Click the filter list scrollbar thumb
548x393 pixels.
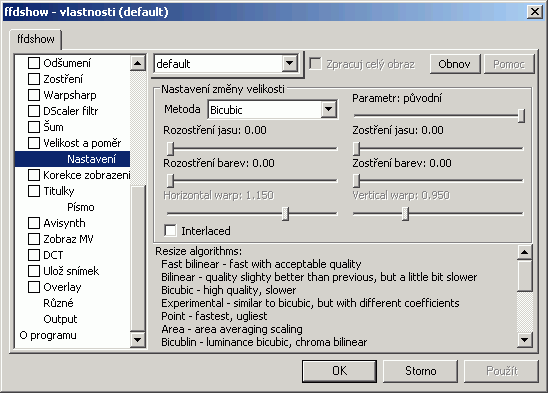pos(137,258)
